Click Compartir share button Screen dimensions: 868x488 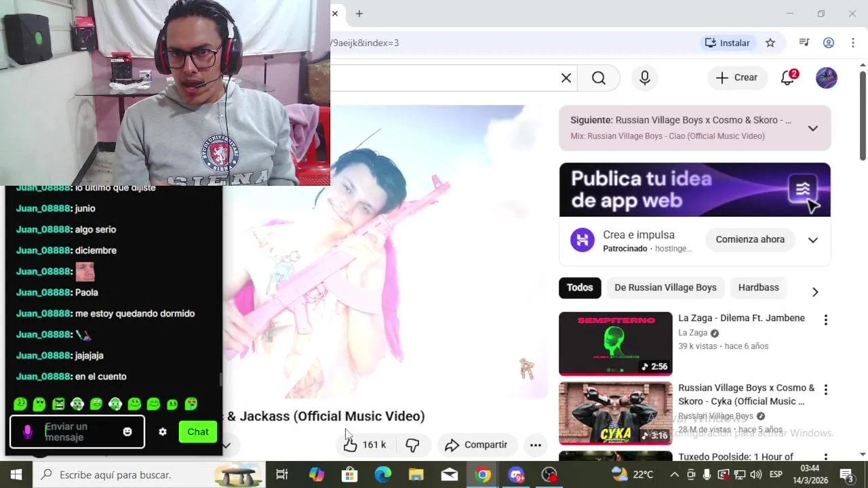[x=476, y=445]
